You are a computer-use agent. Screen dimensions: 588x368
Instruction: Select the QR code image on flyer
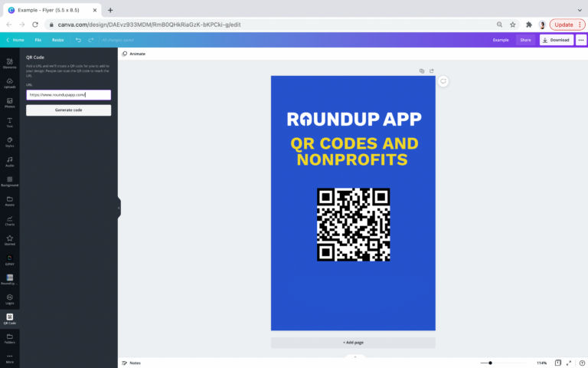pos(353,225)
